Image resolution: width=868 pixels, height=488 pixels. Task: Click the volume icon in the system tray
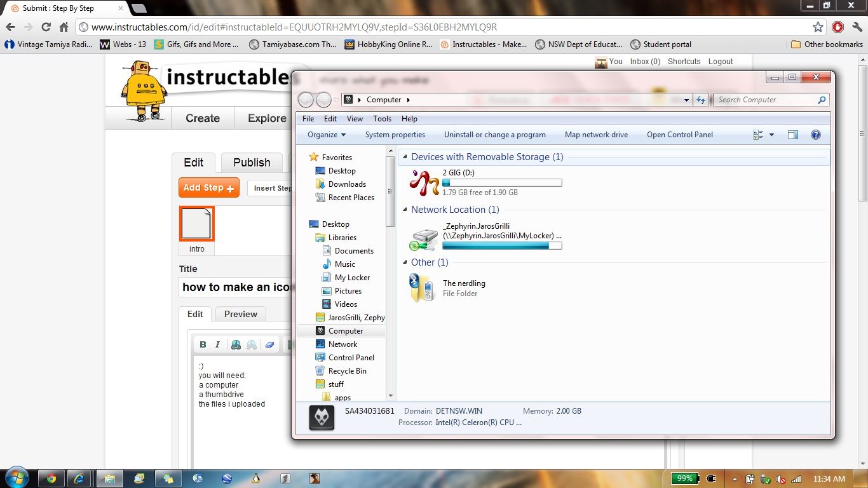point(781,479)
